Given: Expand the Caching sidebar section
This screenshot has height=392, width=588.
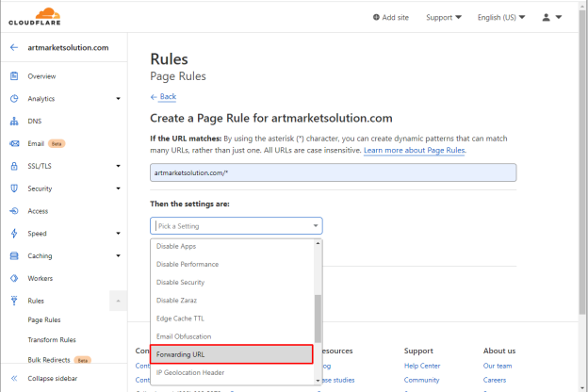Looking at the screenshot, I should 118,255.
